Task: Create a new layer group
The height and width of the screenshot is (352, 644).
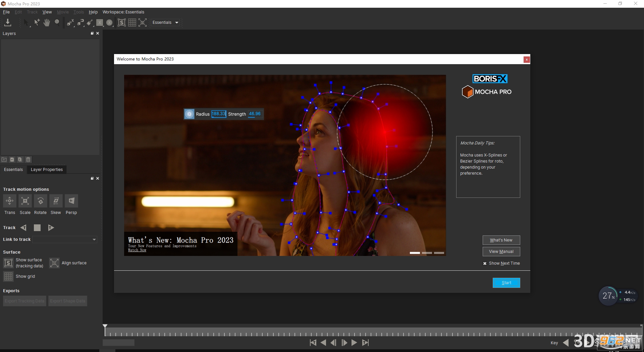Action: tap(4, 160)
